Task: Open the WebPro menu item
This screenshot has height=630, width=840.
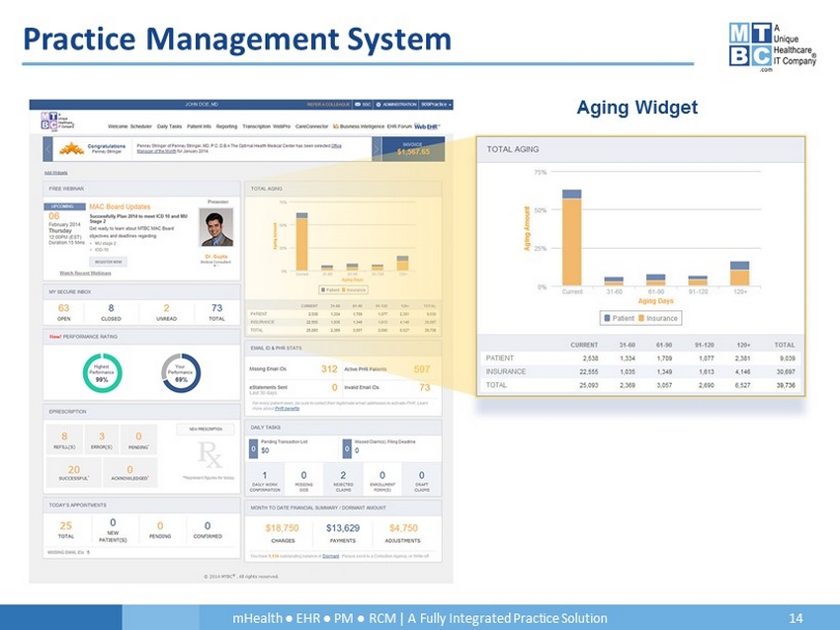Action: pyautogui.click(x=282, y=126)
